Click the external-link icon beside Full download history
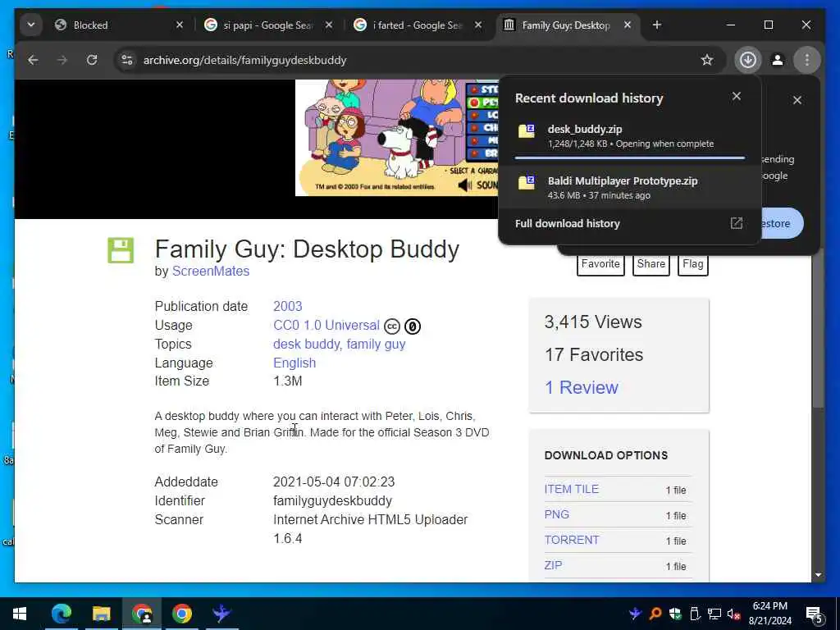The image size is (840, 630). click(x=737, y=223)
